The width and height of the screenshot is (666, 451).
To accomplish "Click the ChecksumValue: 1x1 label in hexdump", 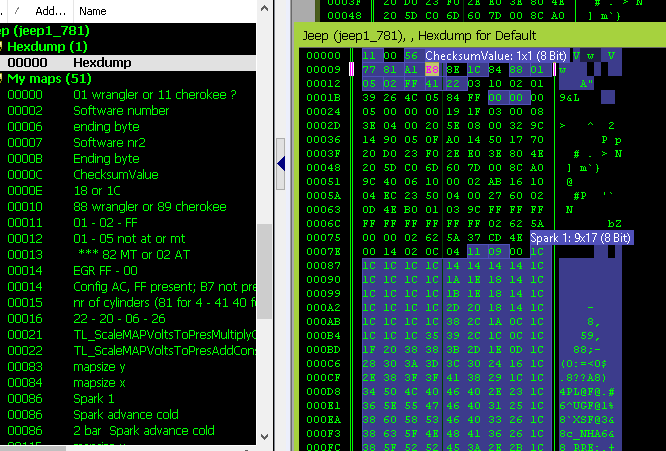I will pyautogui.click(x=497, y=56).
